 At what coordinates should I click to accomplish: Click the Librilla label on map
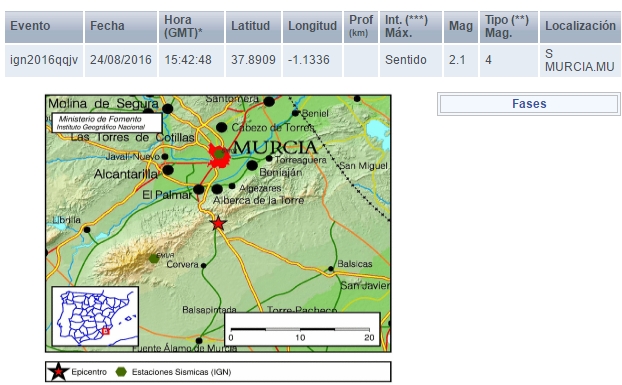[x=67, y=220]
